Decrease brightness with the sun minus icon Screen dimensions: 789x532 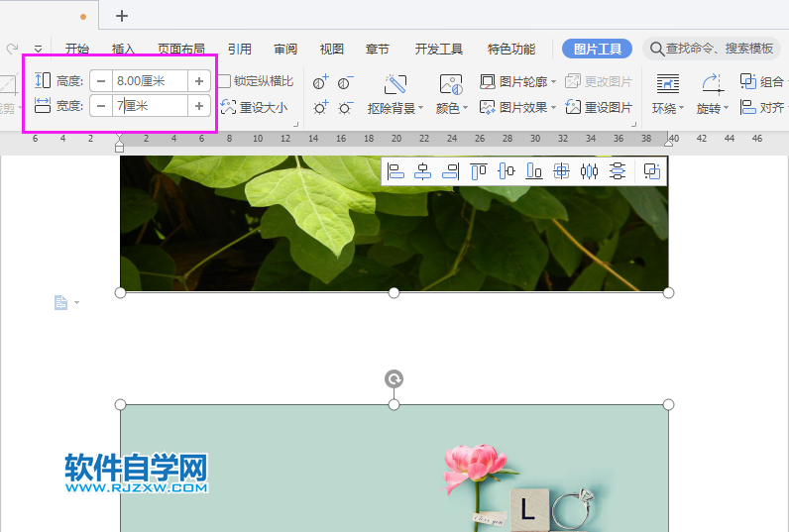click(345, 107)
